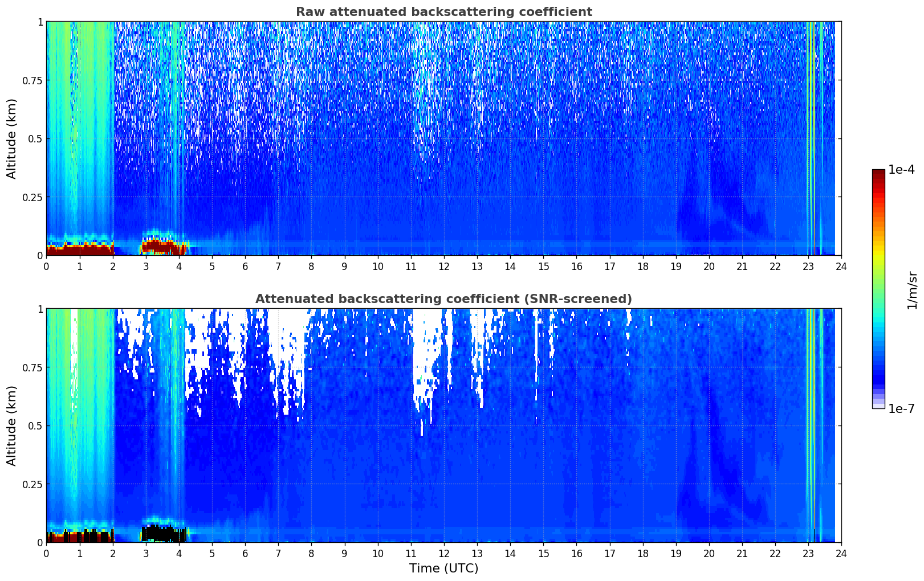This screenshot has height=581, width=924.
Task: Click altitude tick '0.75' of SNR-screened plot
Action: (32, 367)
